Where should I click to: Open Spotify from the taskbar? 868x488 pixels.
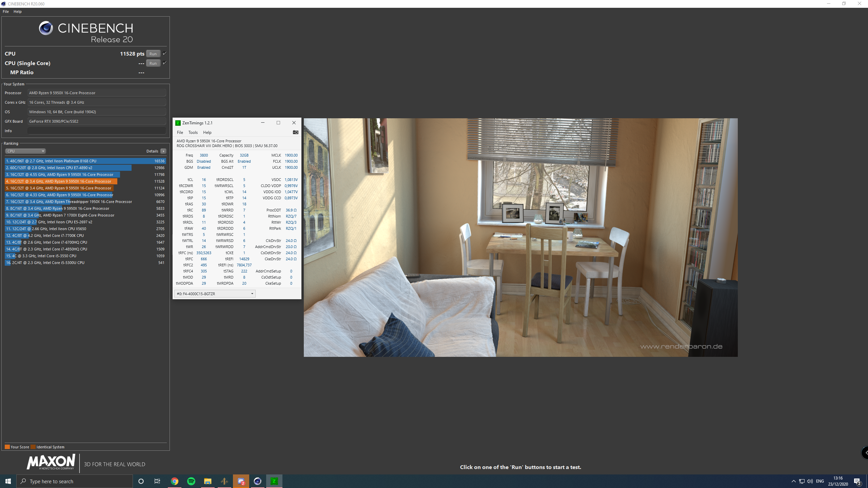point(191,481)
